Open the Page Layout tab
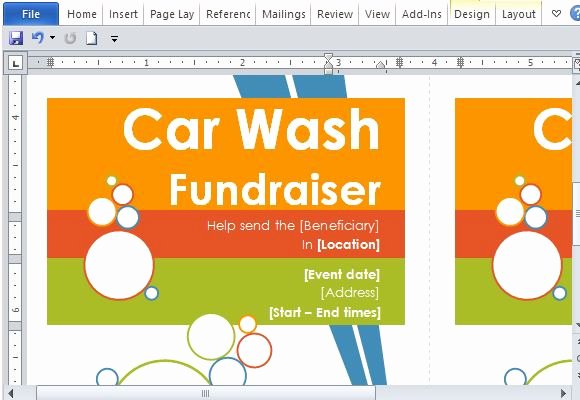The width and height of the screenshot is (580, 400). coord(172,14)
